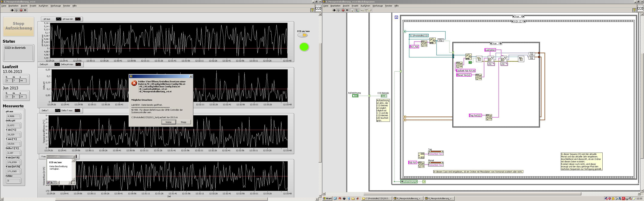Click run continuously in the block diagram toolbar

(338, 10)
